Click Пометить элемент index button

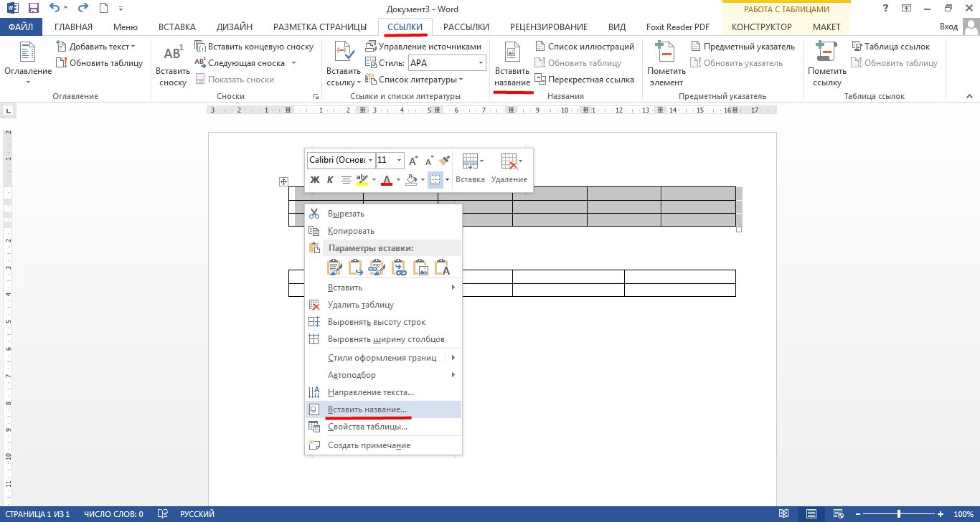click(666, 64)
